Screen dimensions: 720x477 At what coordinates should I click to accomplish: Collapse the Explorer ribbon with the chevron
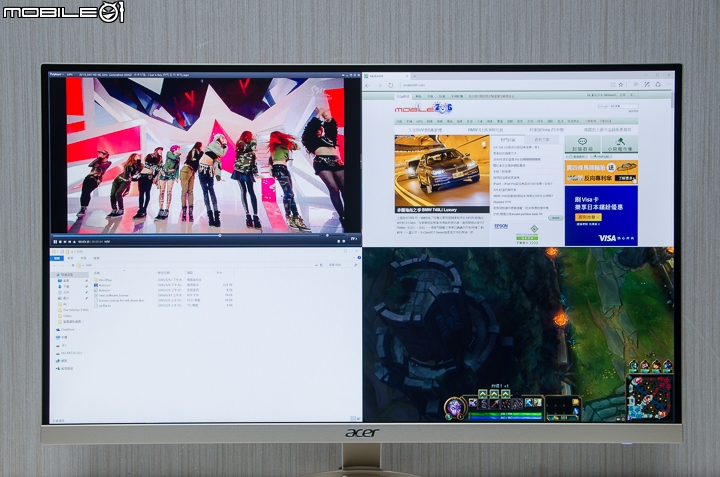tap(354, 258)
